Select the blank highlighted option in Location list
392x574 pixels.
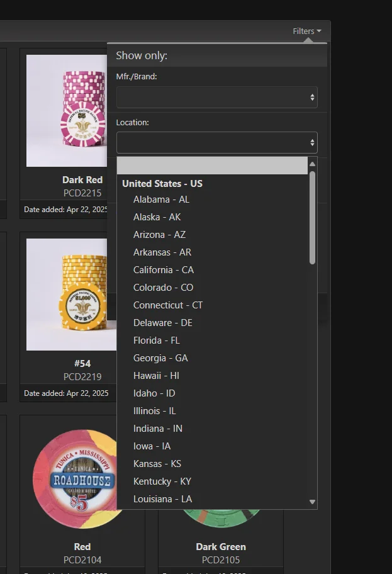pos(212,166)
